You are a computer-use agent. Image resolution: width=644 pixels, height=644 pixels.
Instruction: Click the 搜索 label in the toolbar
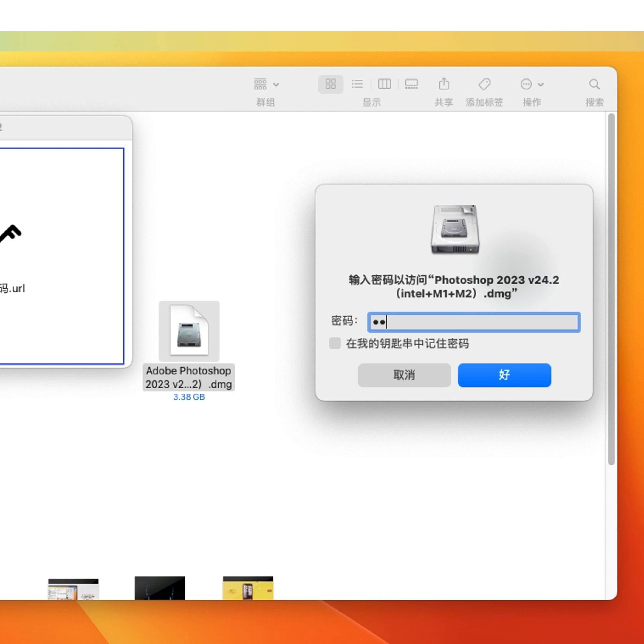coord(594,102)
